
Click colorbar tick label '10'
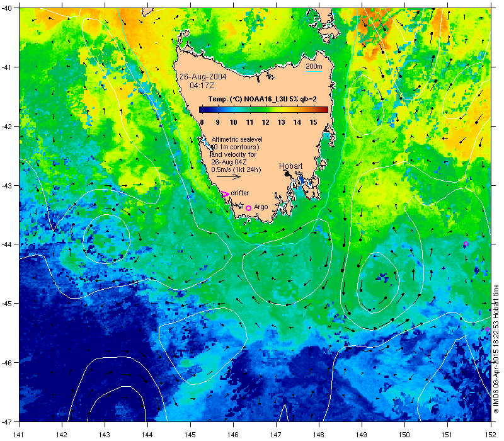coord(233,122)
